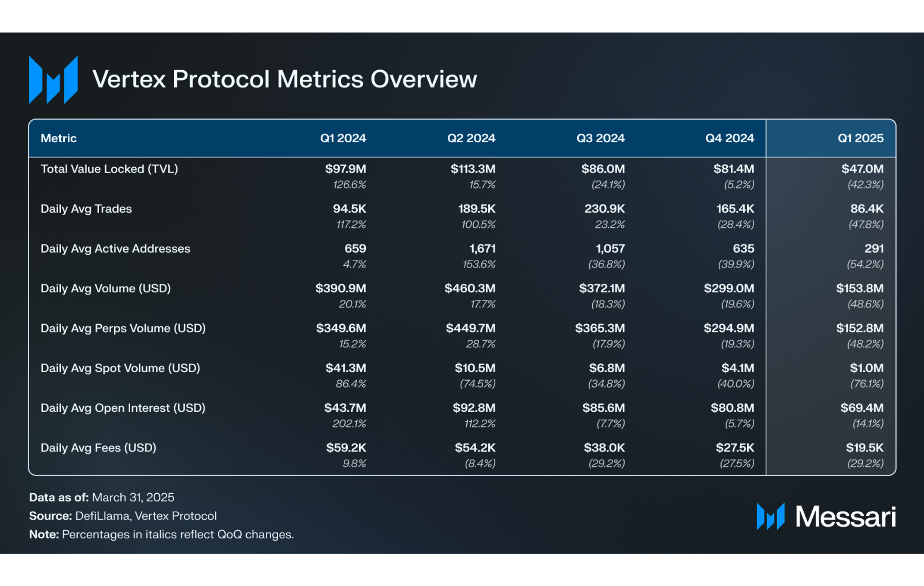Click the Messari logo icon at bottom right
Image resolution: width=924 pixels, height=586 pixels.
(x=770, y=516)
